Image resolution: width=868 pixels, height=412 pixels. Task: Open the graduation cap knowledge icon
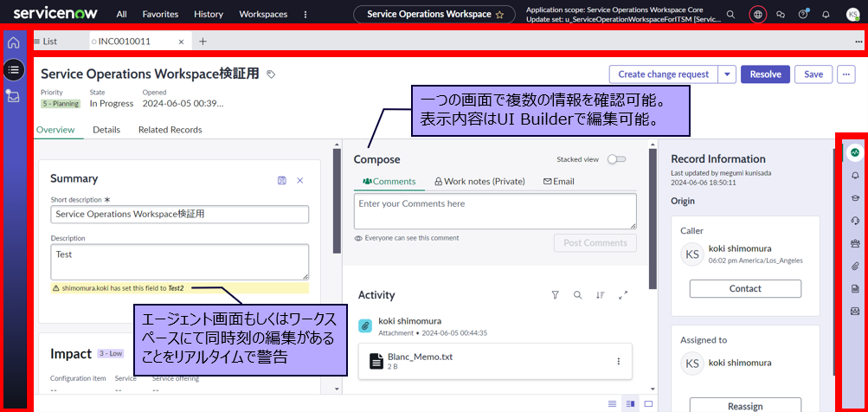(855, 197)
